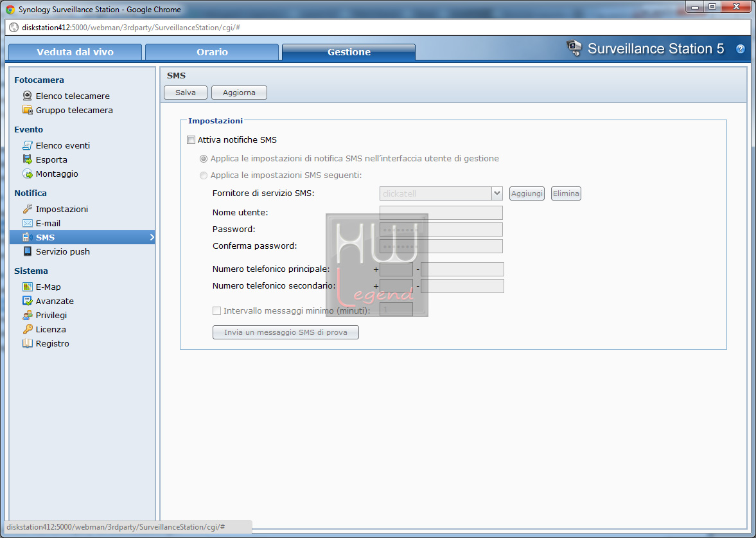
Task: Open the E-mail notification entry
Action: click(x=48, y=224)
